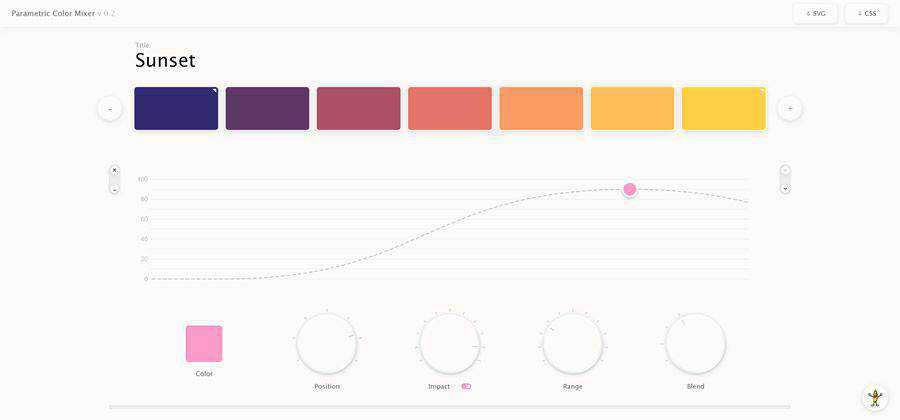
Task: Open the pink Color picker square
Action: [x=204, y=343]
